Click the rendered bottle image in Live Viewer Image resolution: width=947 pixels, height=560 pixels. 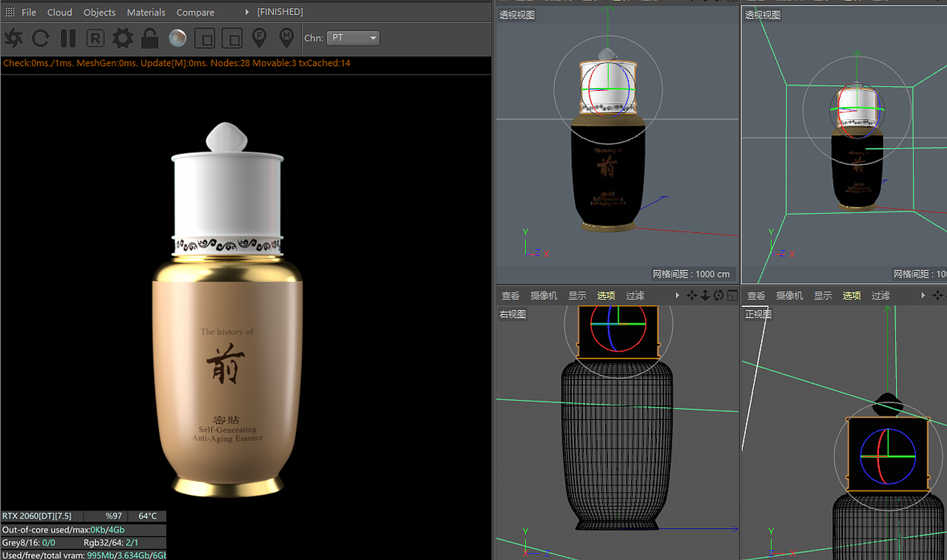click(227, 309)
